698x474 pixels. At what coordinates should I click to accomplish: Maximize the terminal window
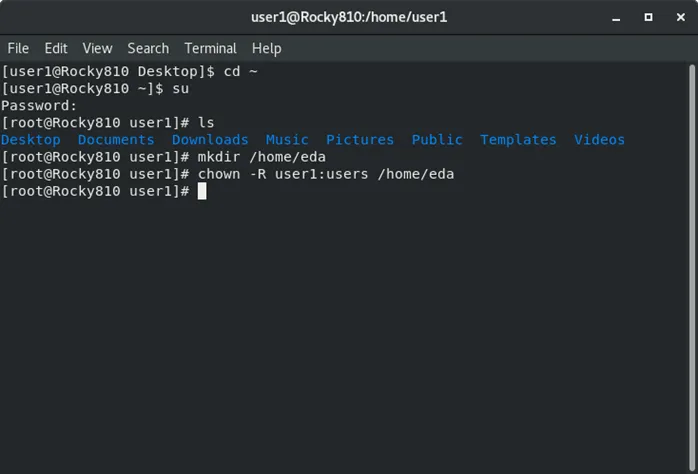pyautogui.click(x=649, y=17)
